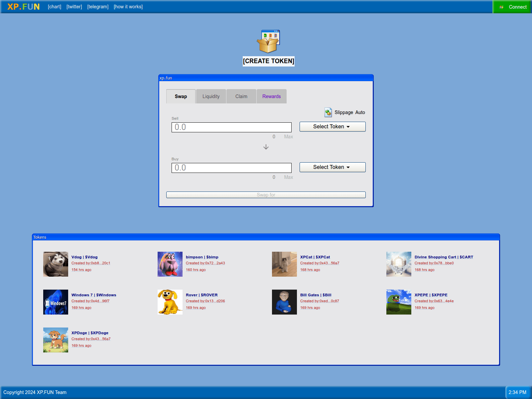Open XPDoge | $XPDoge token title
Viewport: 532px width, 399px height.
[90, 333]
